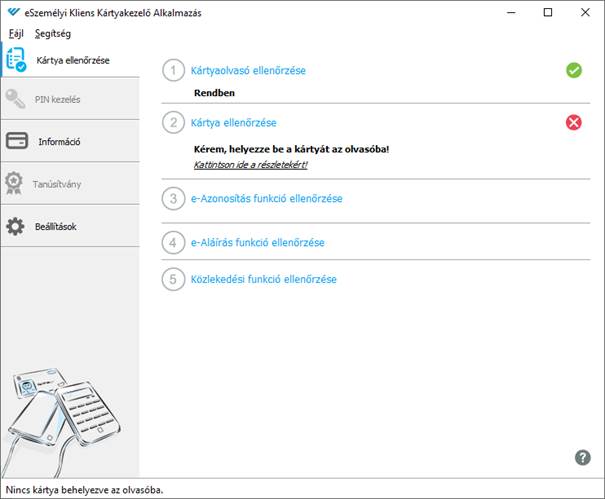Open the Információ sidebar label

tap(59, 142)
